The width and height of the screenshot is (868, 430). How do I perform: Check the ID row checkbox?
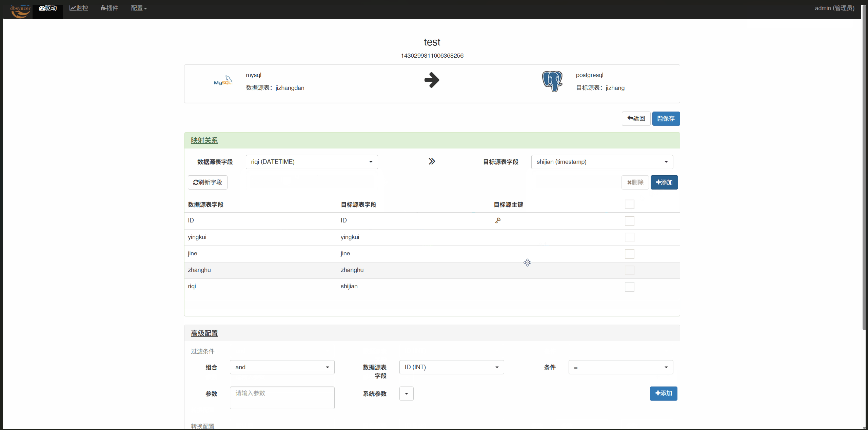point(630,221)
